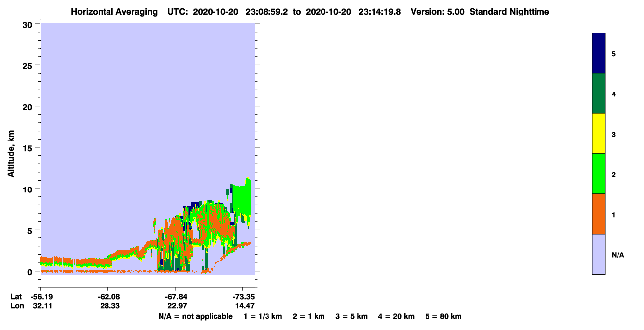Click the 'Version: 5.00' text
The width and height of the screenshot is (644, 330).
tap(437, 12)
